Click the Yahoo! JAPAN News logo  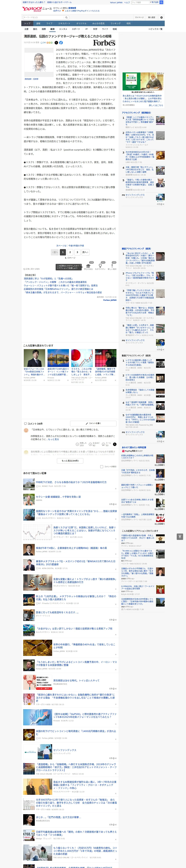click(x=37, y=9)
